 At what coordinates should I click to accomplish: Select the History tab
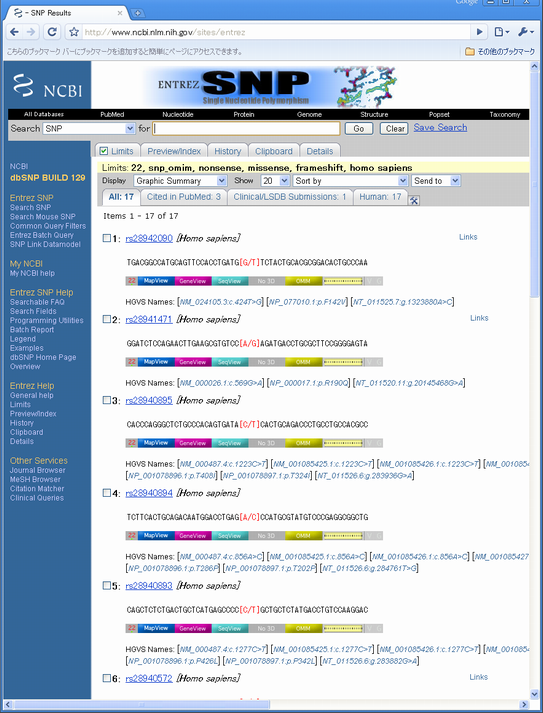pos(227,151)
